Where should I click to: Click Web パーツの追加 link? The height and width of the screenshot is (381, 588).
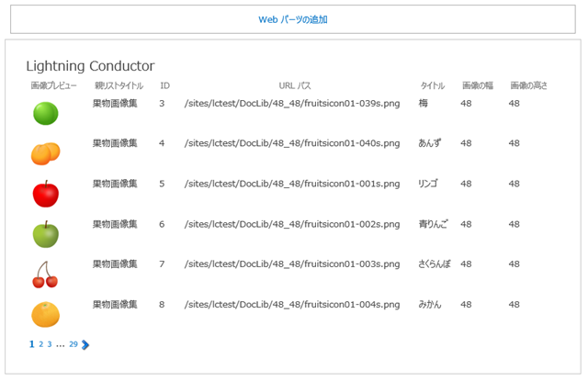click(293, 19)
